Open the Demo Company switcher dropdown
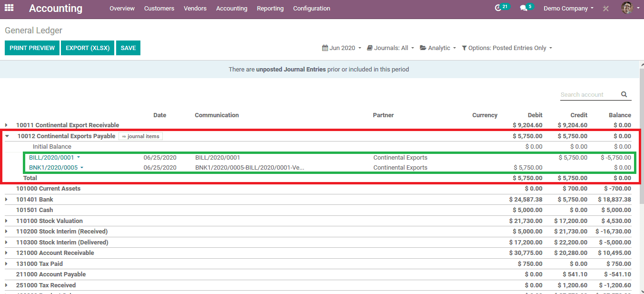644x294 pixels. pos(568,8)
